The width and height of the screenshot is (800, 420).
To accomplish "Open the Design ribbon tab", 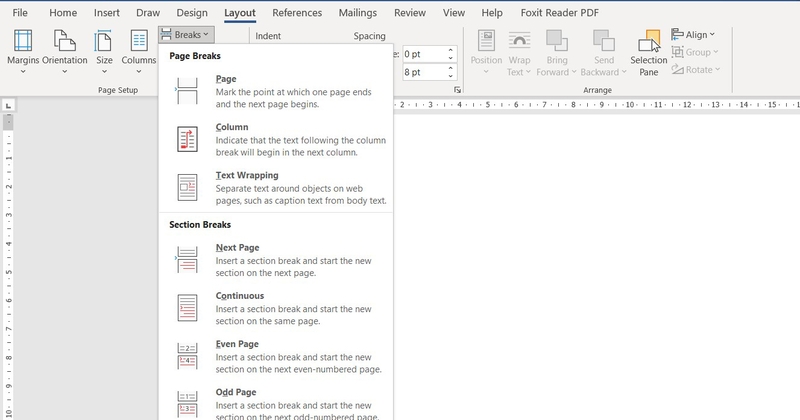I will (x=192, y=13).
